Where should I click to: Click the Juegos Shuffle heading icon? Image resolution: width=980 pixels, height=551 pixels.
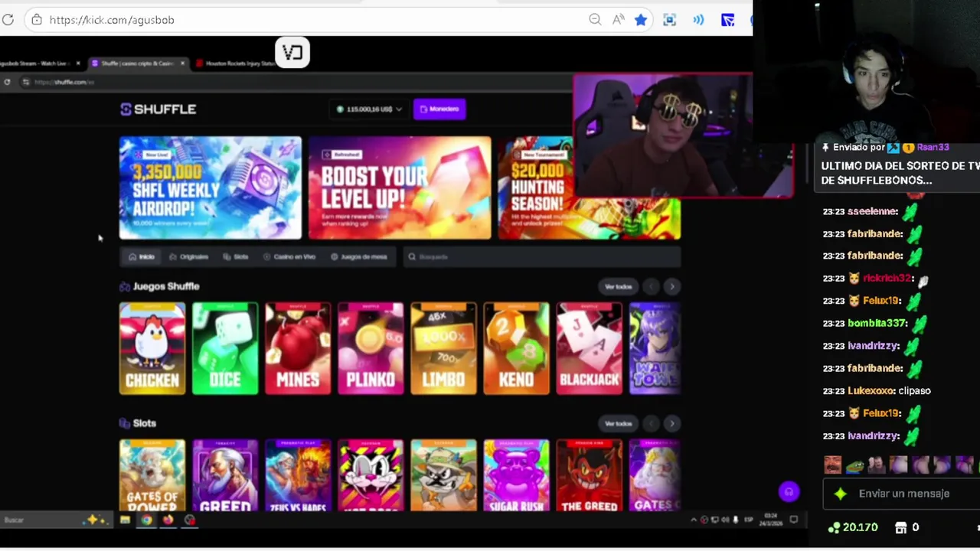pyautogui.click(x=125, y=287)
